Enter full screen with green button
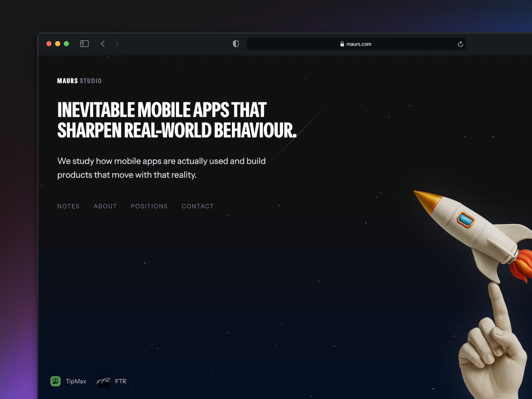This screenshot has width=532, height=399. (x=66, y=44)
